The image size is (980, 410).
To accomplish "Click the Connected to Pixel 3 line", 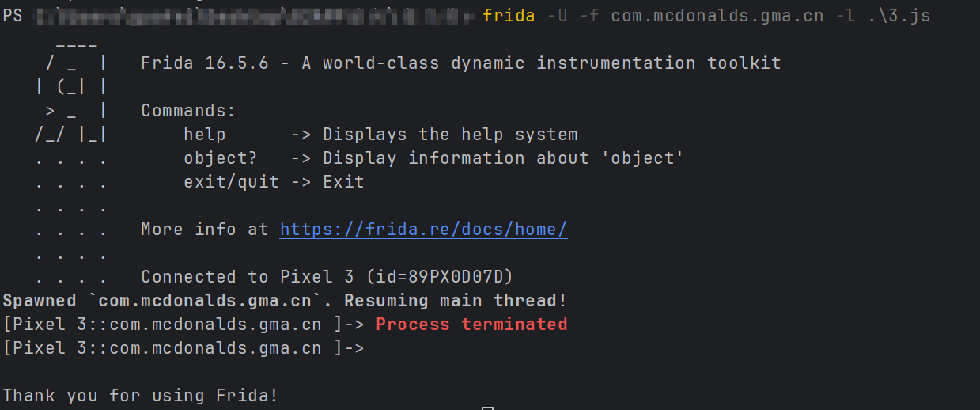I will pos(327,277).
